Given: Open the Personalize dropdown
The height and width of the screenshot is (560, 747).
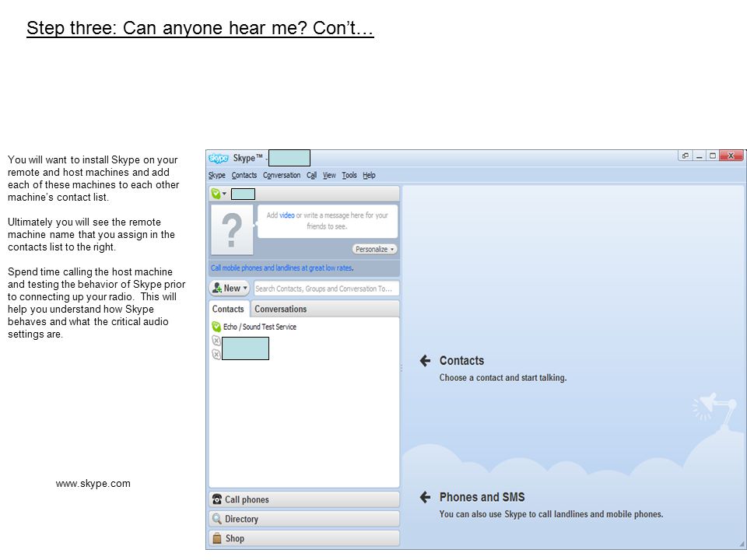Looking at the screenshot, I should (x=374, y=249).
